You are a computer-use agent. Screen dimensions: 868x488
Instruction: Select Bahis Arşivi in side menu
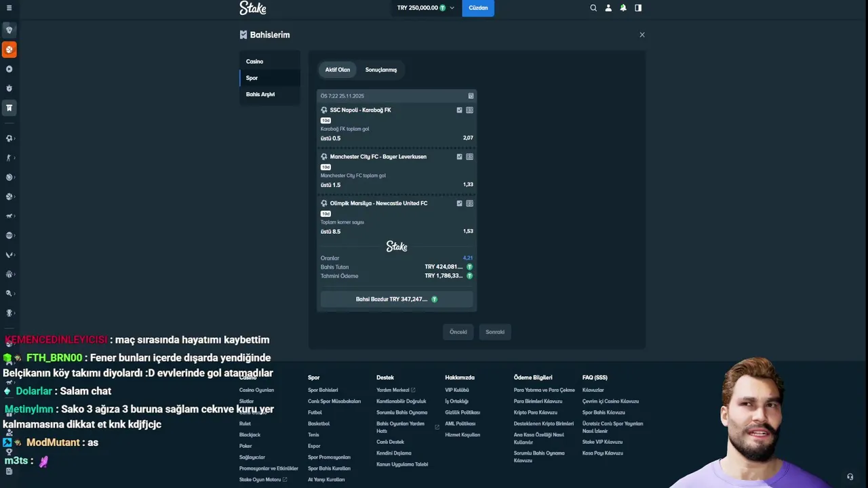[x=270, y=94]
